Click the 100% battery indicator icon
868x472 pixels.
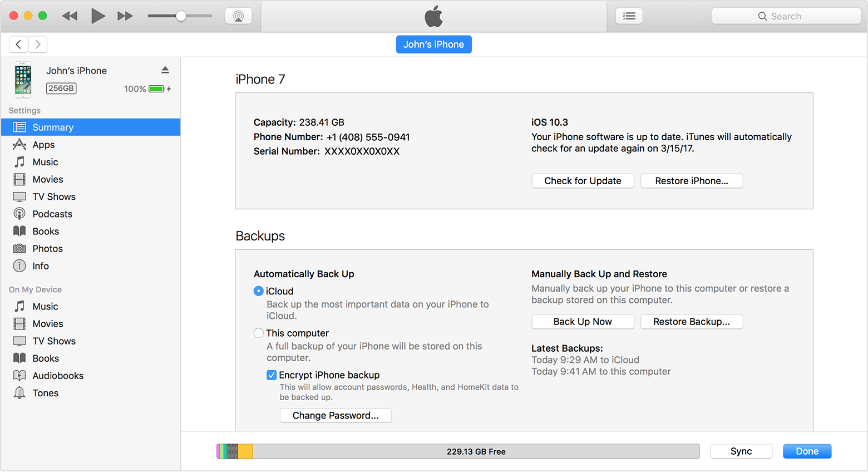(x=157, y=89)
